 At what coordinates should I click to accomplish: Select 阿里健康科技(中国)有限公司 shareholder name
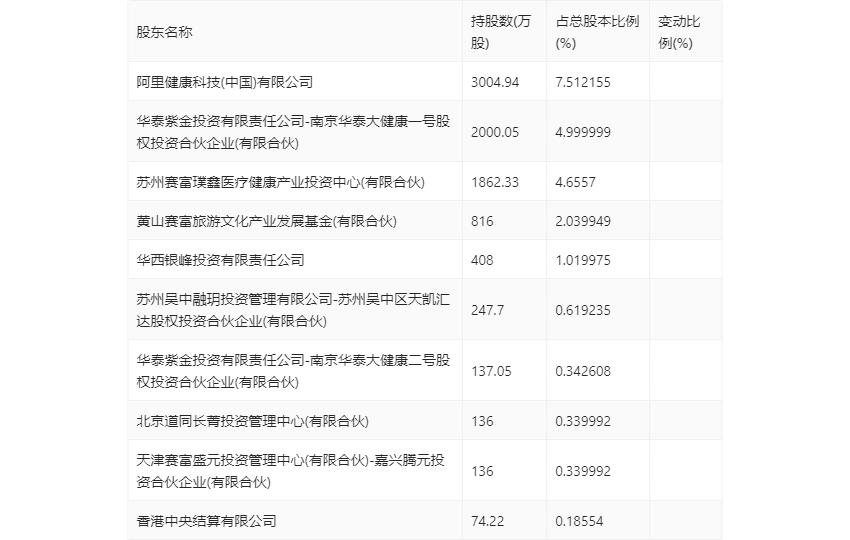tap(224, 82)
